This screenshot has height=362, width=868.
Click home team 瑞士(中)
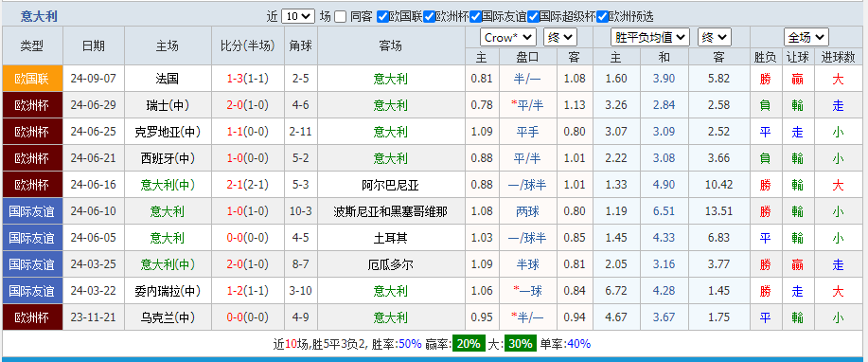(x=168, y=105)
